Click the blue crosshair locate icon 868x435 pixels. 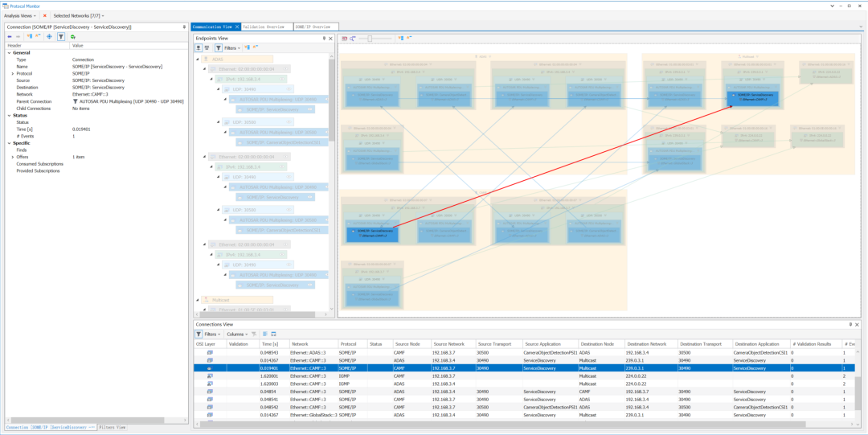tap(49, 36)
